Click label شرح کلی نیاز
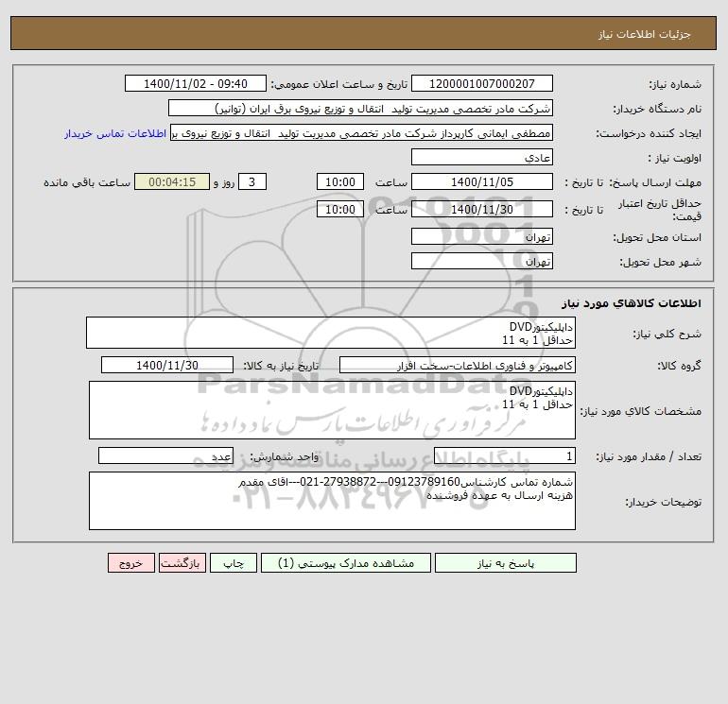Screen dimensions: 728x704 tap(667, 334)
